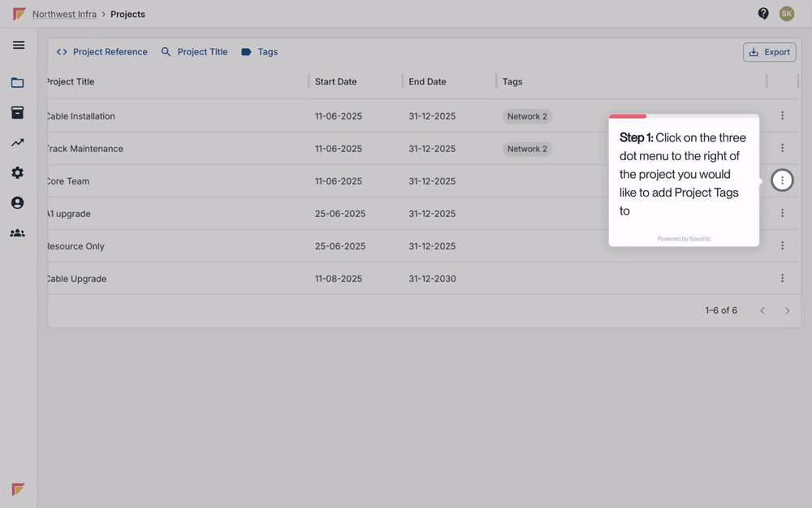Image resolution: width=812 pixels, height=508 pixels.
Task: Click A1 upgrade start date 25-06-2025
Action: point(340,214)
